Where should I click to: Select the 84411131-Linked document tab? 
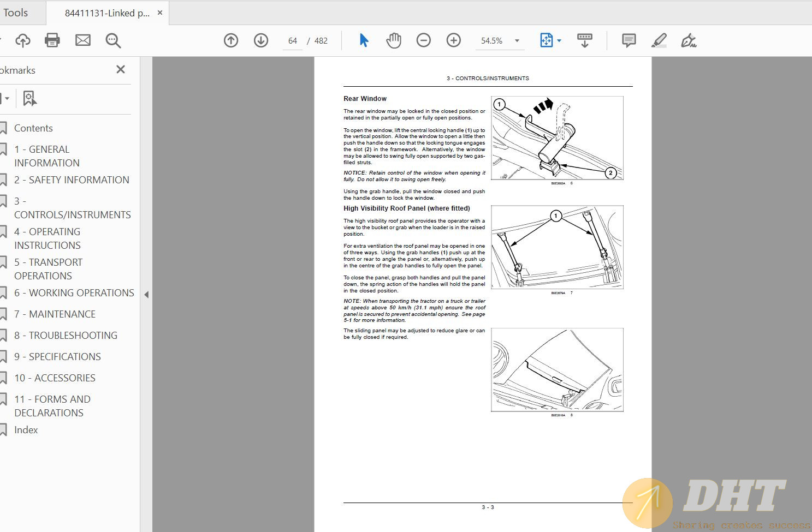(x=107, y=13)
